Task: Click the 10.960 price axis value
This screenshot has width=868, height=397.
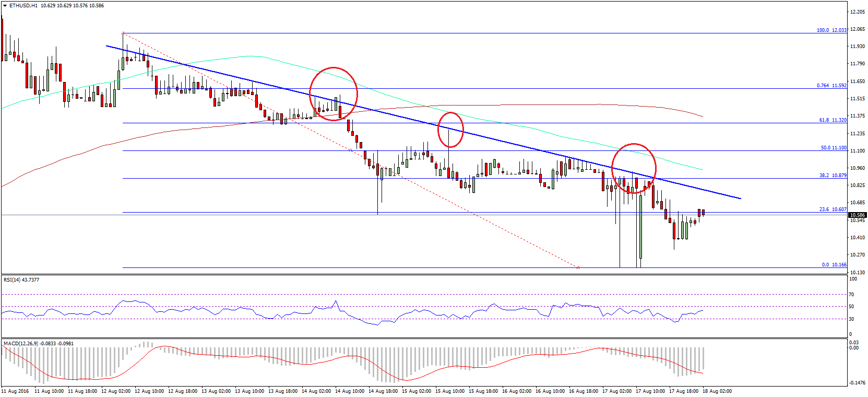Action: 858,168
